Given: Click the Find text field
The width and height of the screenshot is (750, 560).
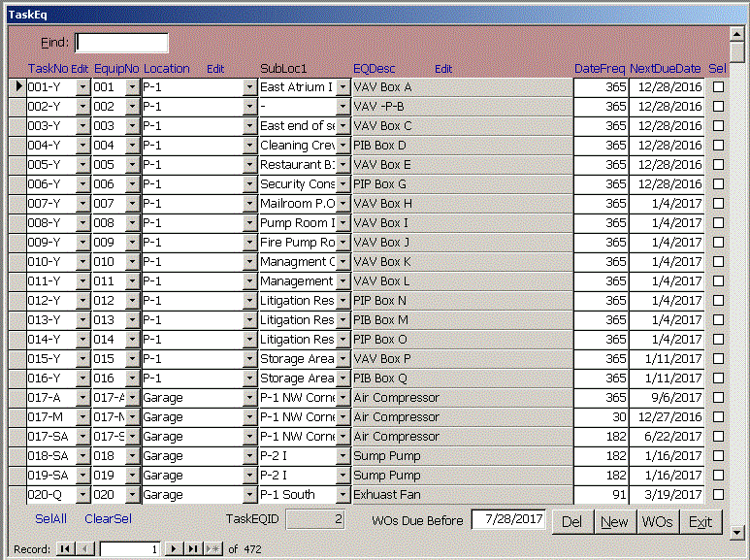Looking at the screenshot, I should click(121, 43).
